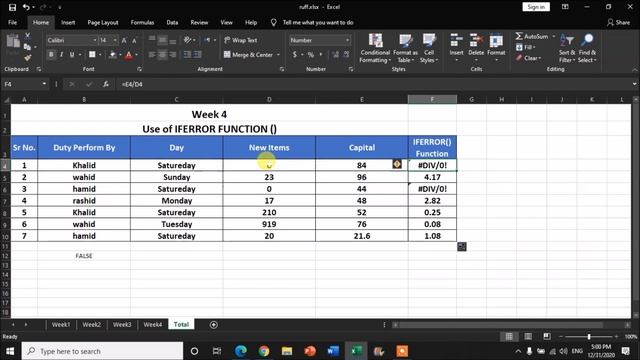Copy the selected cell
Screen dimensions: 640x360
click(27, 47)
